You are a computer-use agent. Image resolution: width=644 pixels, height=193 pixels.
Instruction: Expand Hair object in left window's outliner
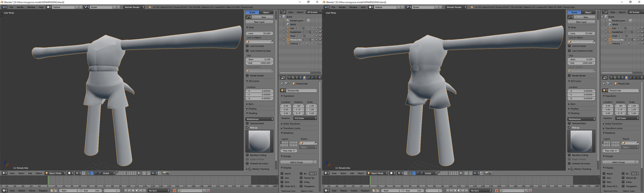284,28
